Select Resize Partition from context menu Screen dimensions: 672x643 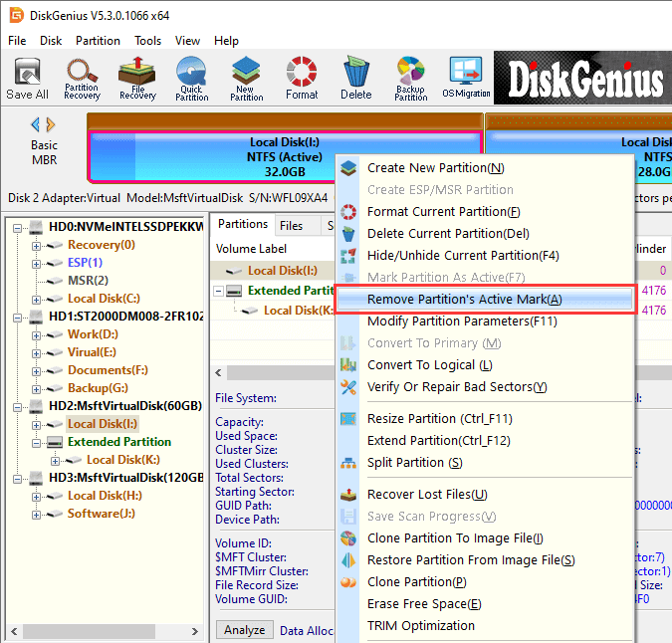(x=438, y=419)
